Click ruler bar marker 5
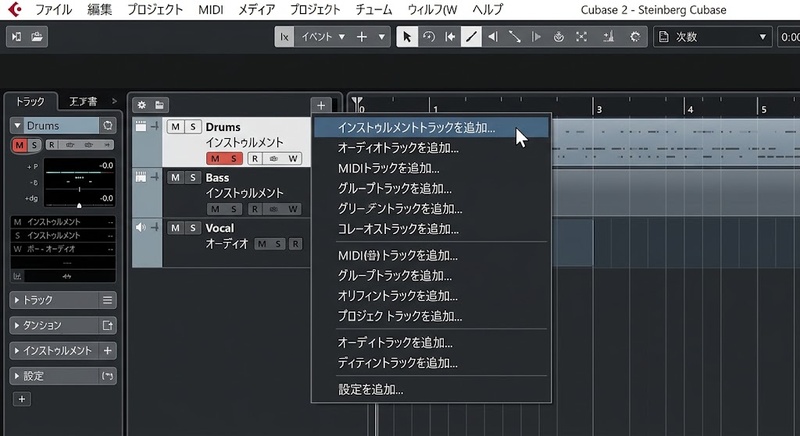This screenshot has width=800, height=436. click(764, 109)
